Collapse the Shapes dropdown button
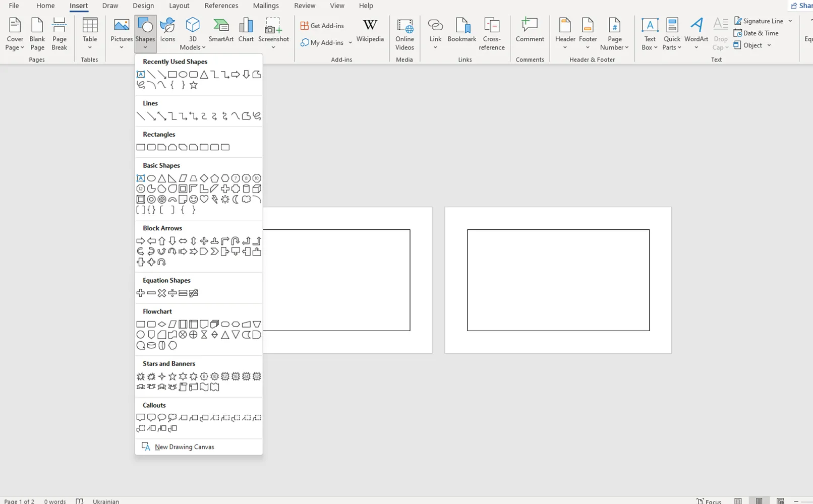Screen dimensions: 813x504 click(145, 34)
